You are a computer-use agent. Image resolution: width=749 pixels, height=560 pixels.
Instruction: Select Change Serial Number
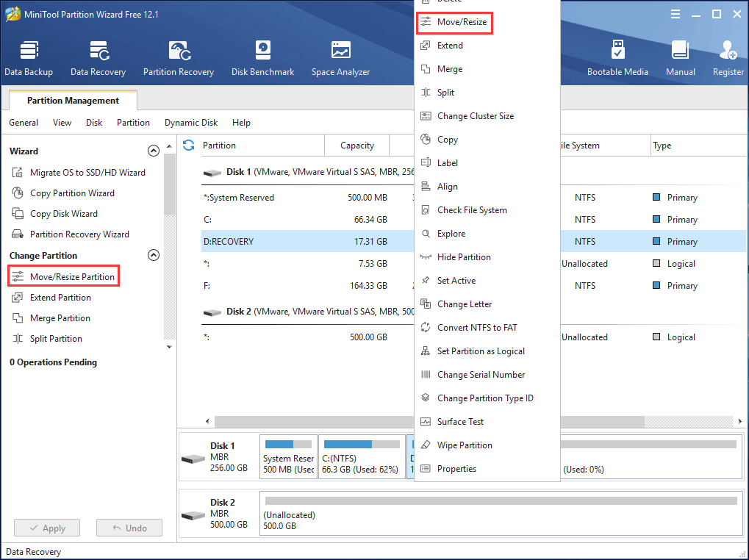tap(487, 374)
